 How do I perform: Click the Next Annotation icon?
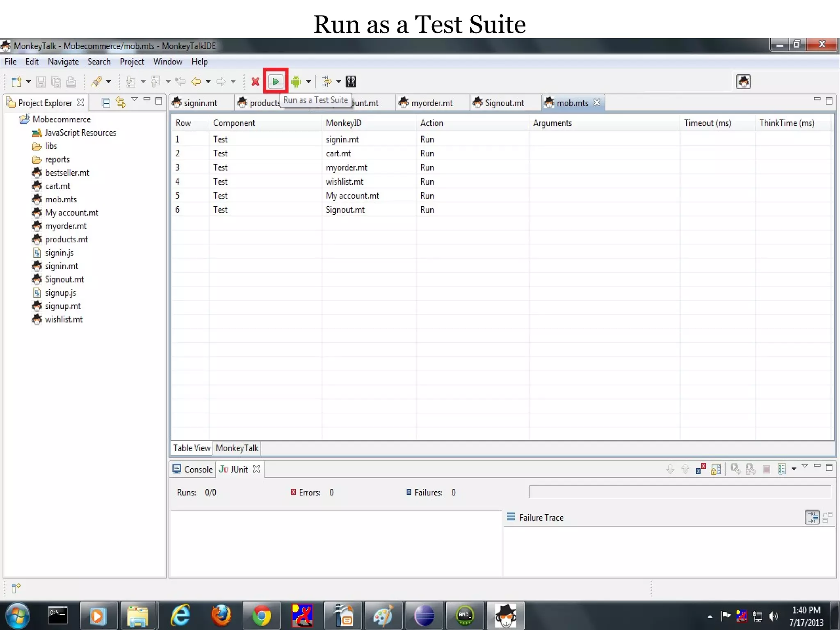[x=130, y=82]
